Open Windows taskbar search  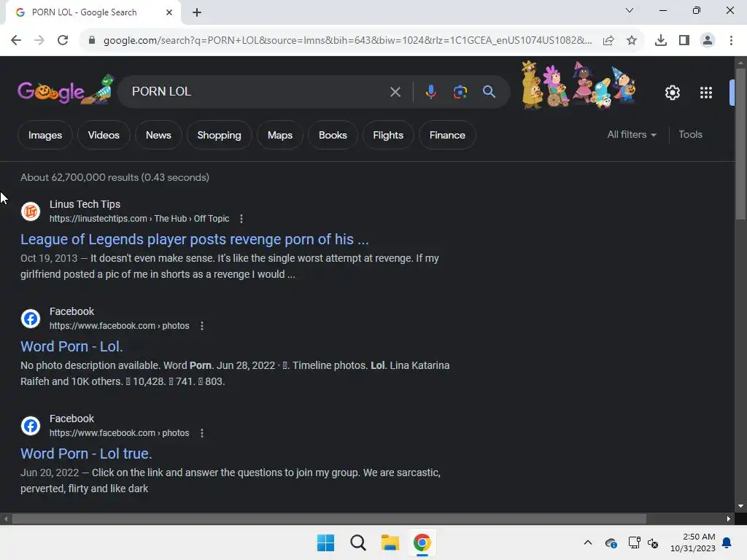[x=357, y=542]
